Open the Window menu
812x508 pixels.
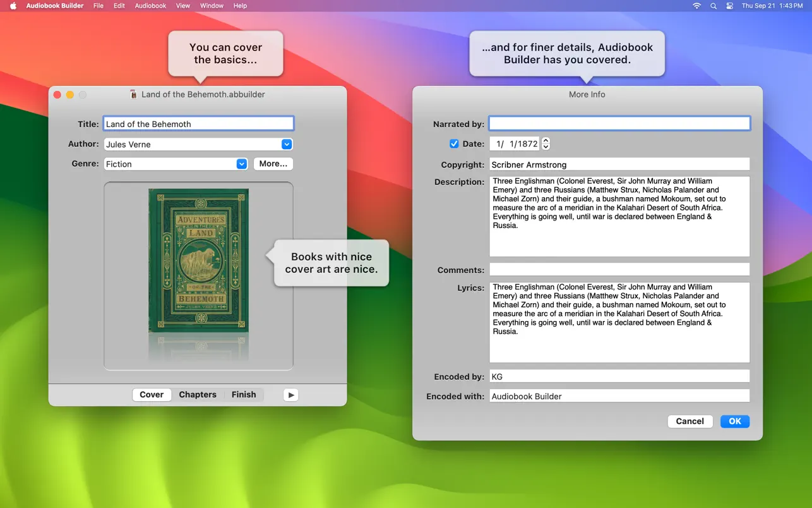(212, 6)
